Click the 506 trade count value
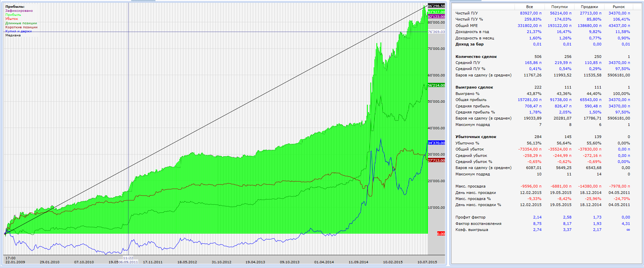Screen dimensions: 644x268 click(538, 57)
